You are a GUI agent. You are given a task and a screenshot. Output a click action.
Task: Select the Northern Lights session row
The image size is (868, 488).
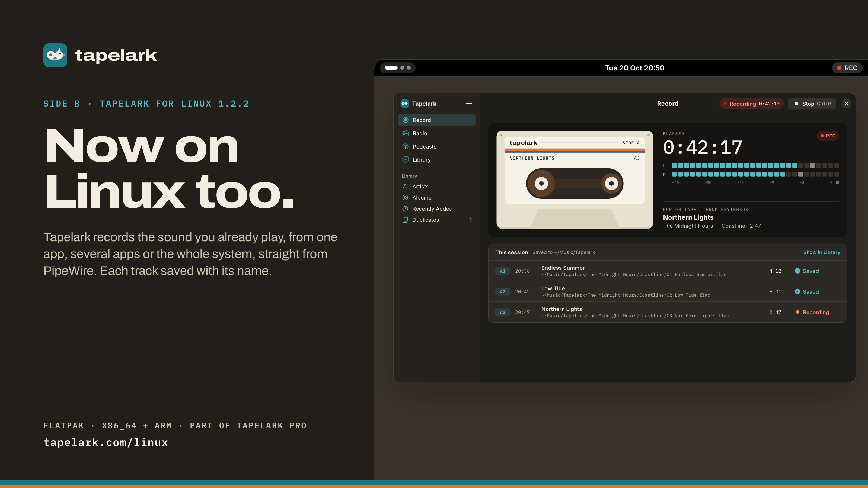pyautogui.click(x=668, y=312)
